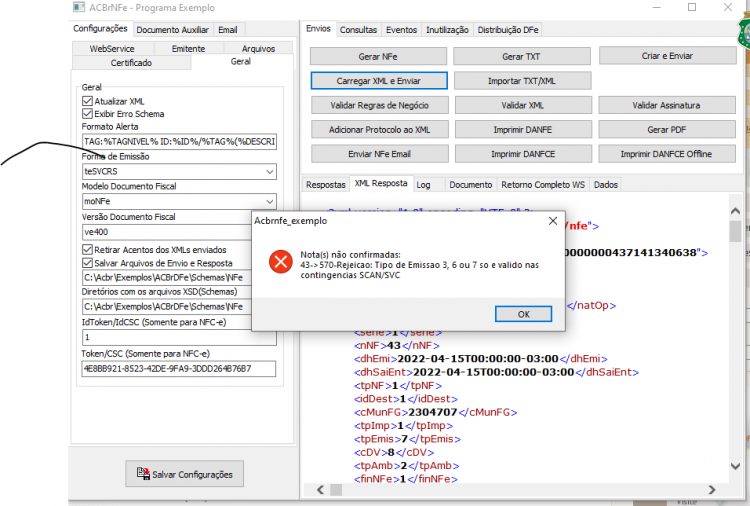Uncheck Exibir Erro Schema
The height and width of the screenshot is (506, 750).
[87, 113]
